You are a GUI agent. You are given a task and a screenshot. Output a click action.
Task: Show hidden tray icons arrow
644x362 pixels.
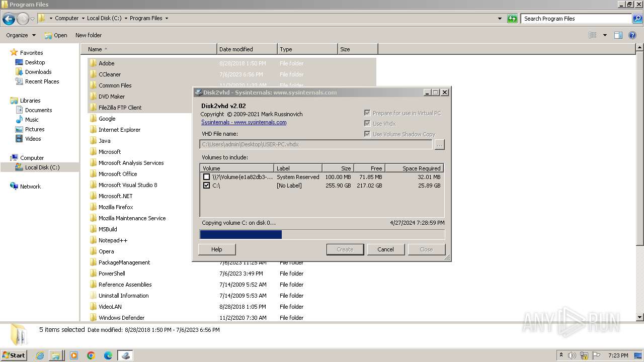pos(561,355)
